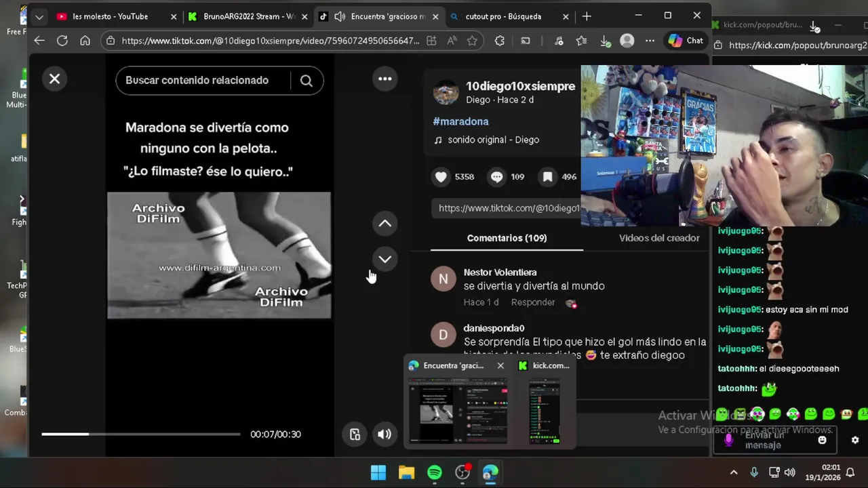Open the Windows Start menu

378,472
